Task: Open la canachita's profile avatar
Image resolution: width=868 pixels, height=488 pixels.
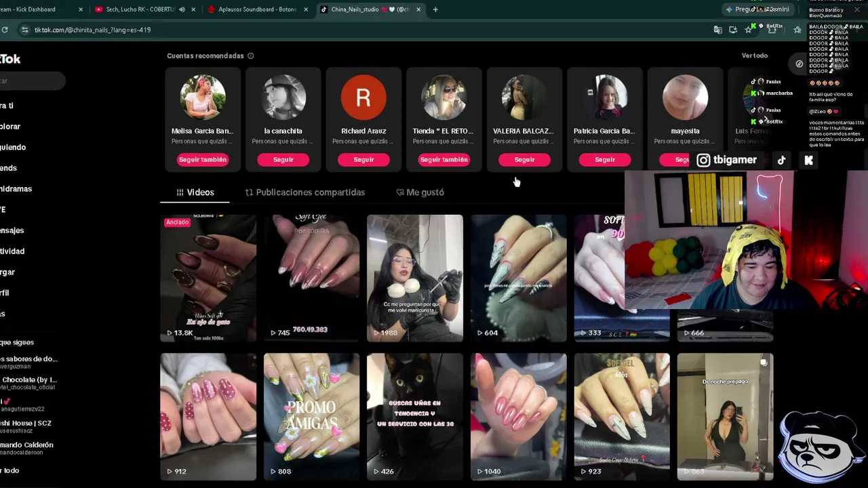Action: (283, 98)
